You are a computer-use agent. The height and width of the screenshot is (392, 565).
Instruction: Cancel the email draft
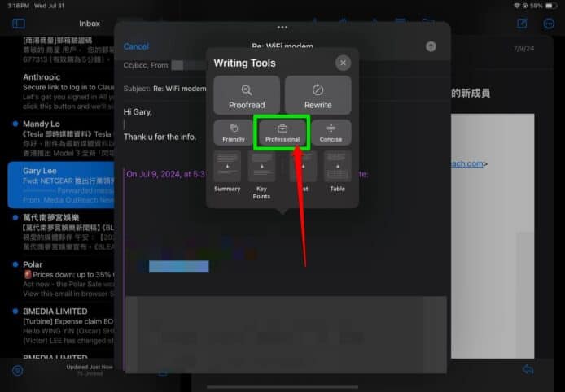pyautogui.click(x=136, y=46)
